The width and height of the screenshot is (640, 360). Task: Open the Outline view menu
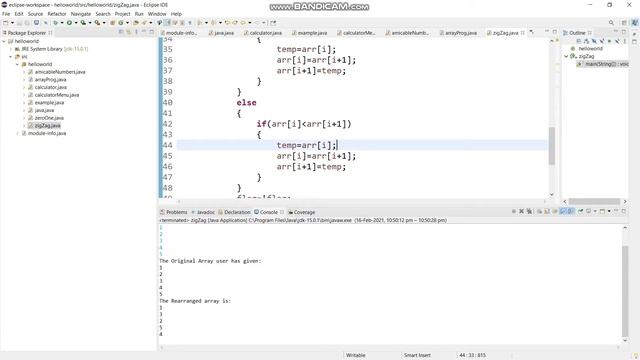625,41
